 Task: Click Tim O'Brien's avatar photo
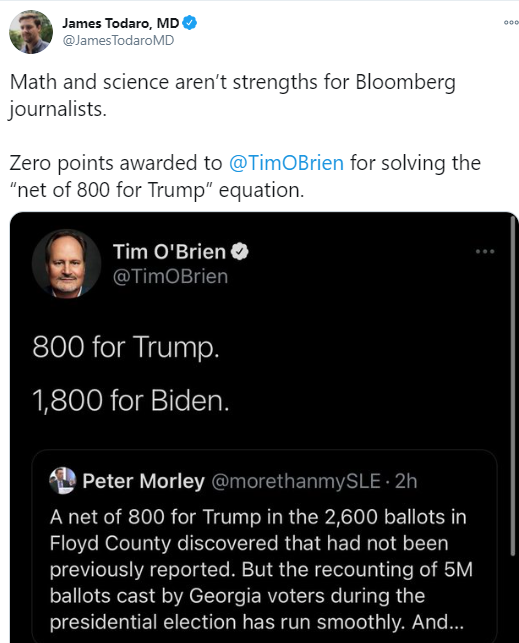[66, 264]
